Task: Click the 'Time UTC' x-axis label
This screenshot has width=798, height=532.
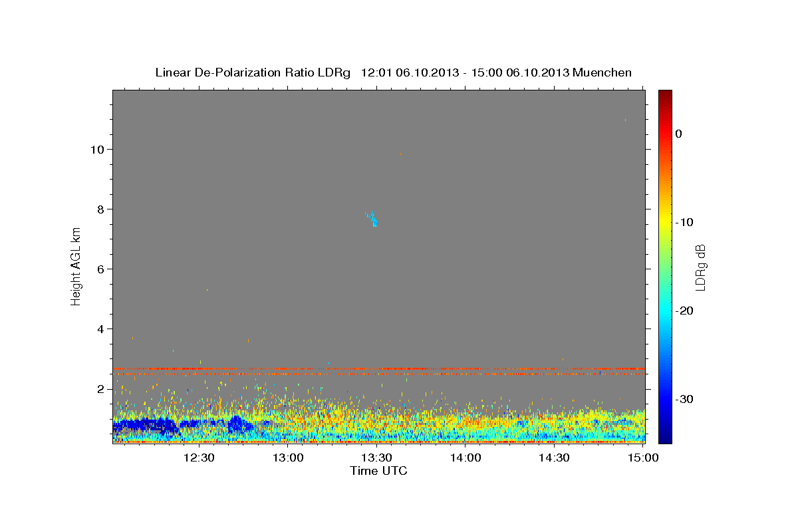Action: pyautogui.click(x=378, y=471)
